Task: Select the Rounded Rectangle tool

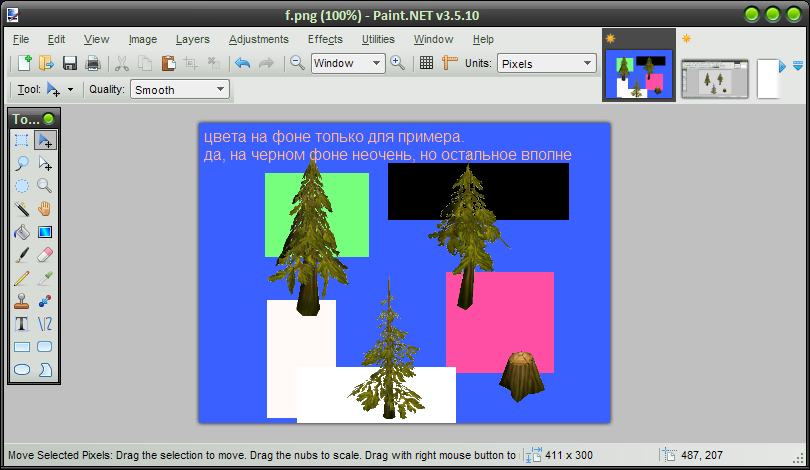Action: pyautogui.click(x=45, y=347)
